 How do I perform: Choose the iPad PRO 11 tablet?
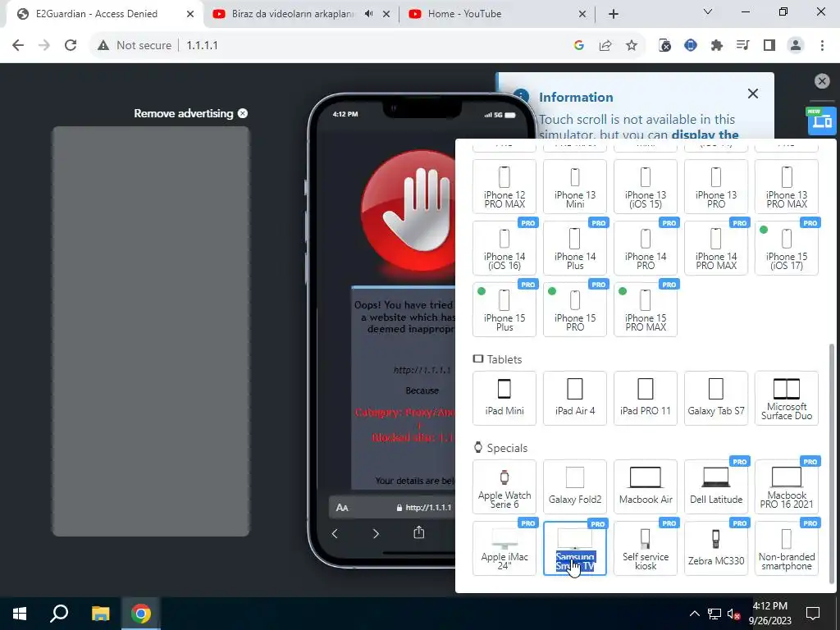pos(646,398)
